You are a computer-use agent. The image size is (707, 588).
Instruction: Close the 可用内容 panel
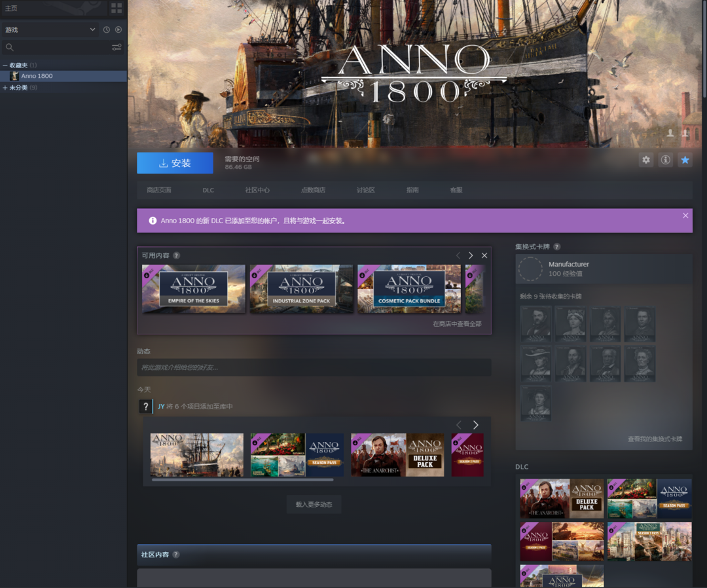tap(484, 255)
